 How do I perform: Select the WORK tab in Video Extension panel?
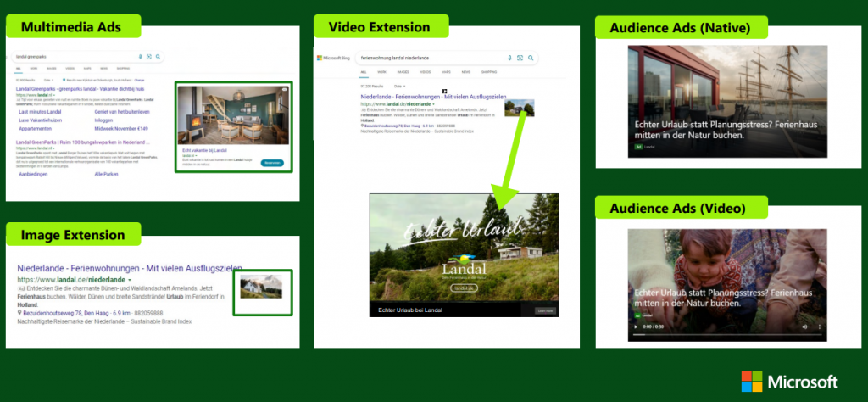click(382, 72)
